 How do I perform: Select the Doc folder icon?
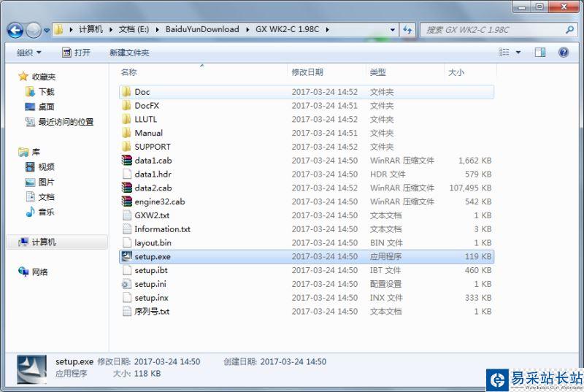[x=126, y=91]
